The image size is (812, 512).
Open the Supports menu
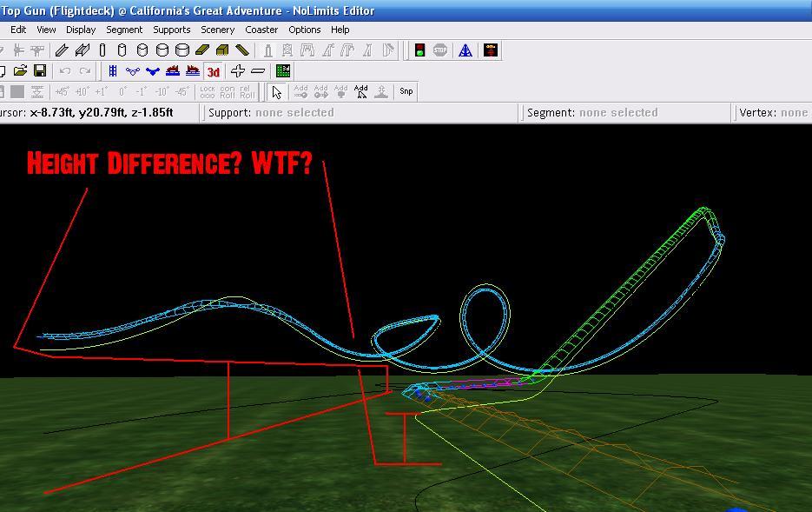click(x=172, y=30)
